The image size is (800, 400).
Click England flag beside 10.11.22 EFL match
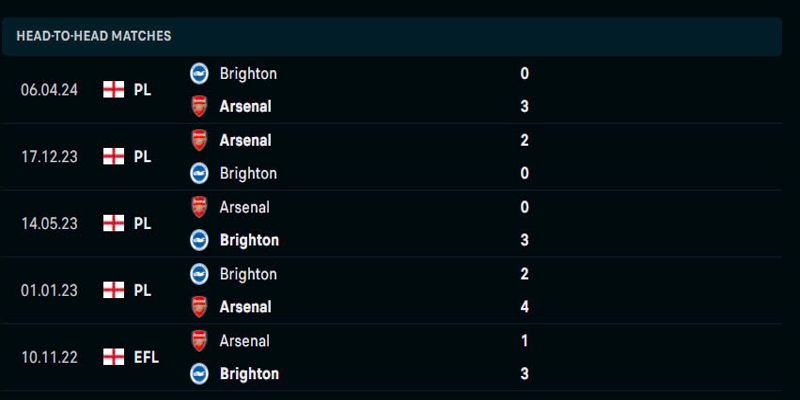pyautogui.click(x=113, y=357)
